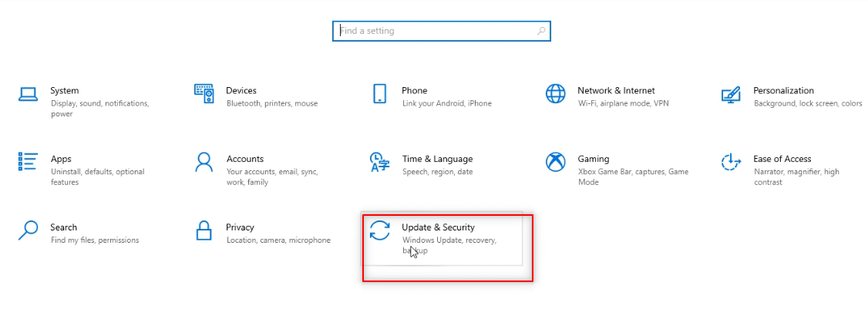Click the Privacy padlock icon

(x=204, y=230)
